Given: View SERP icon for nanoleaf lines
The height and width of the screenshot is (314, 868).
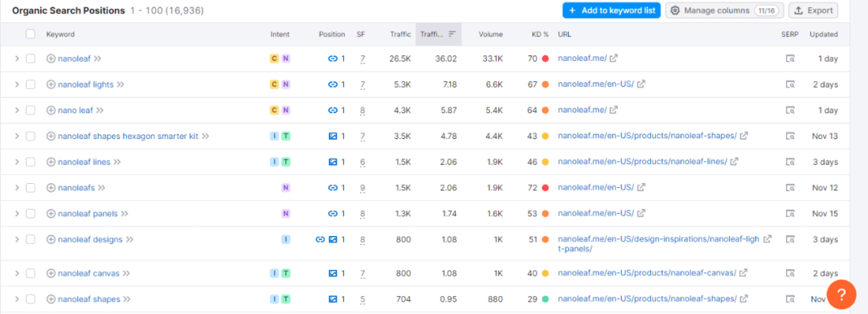Looking at the screenshot, I should (790, 162).
